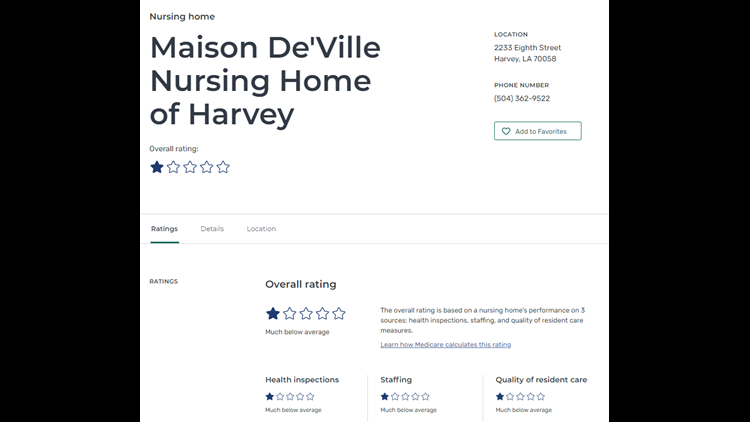
Task: Click the address 2233 Eighth Street
Action: pyautogui.click(x=528, y=48)
